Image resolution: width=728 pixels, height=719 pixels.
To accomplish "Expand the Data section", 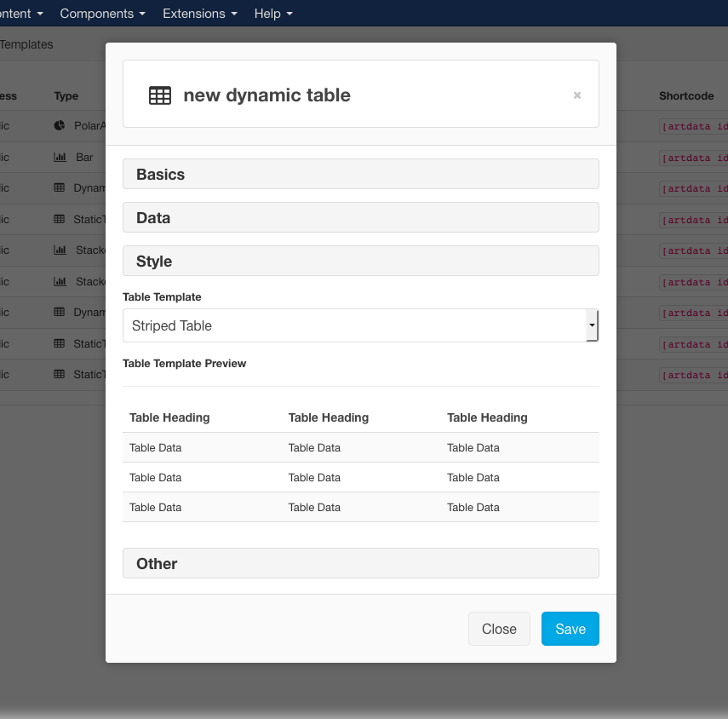I will [x=360, y=217].
